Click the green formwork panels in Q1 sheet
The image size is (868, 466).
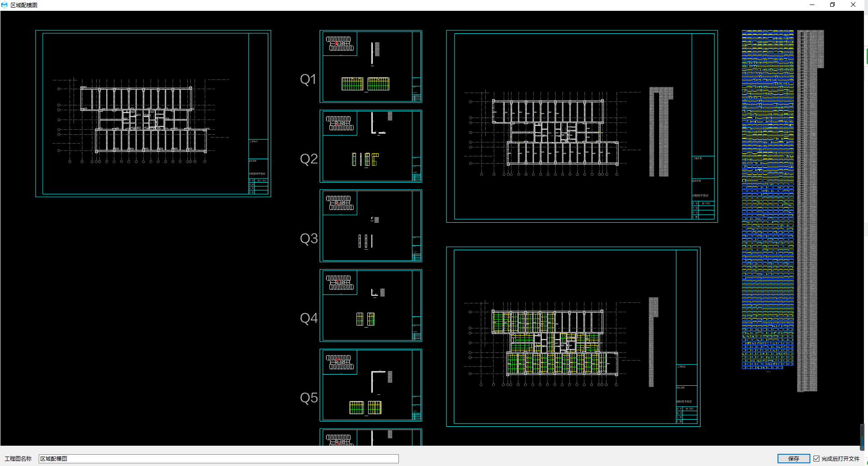coord(366,84)
